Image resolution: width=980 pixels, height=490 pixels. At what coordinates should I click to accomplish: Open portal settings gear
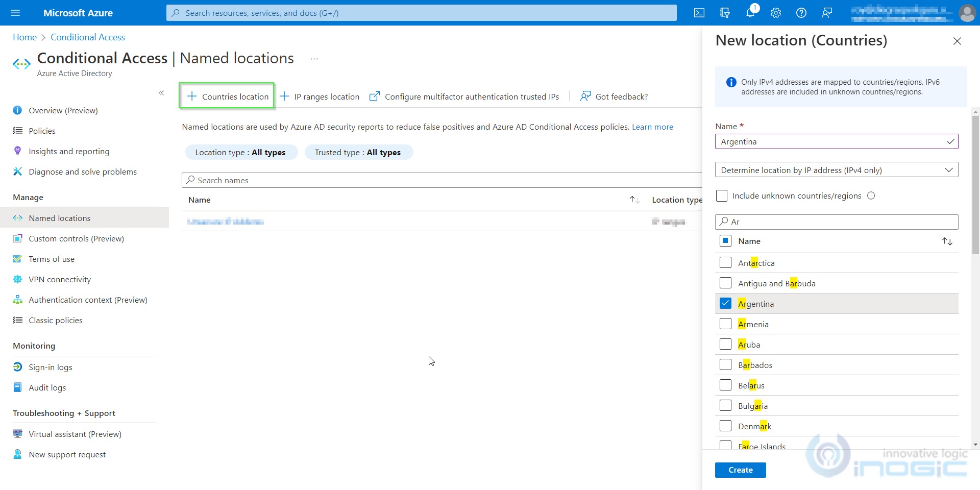tap(776, 13)
